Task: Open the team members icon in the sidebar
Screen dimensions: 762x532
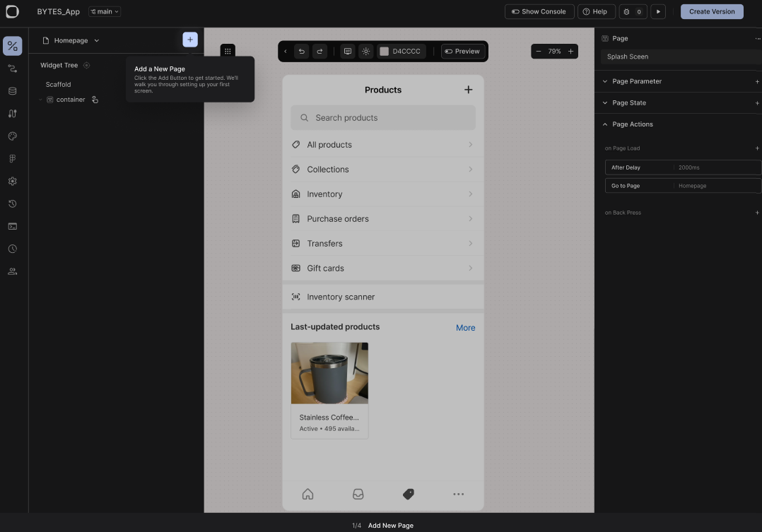Action: click(x=13, y=271)
